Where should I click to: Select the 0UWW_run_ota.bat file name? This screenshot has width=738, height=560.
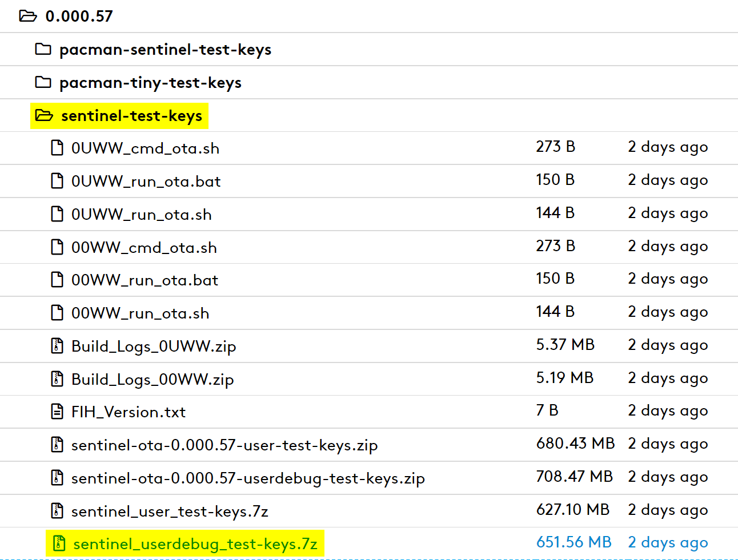pyautogui.click(x=146, y=182)
